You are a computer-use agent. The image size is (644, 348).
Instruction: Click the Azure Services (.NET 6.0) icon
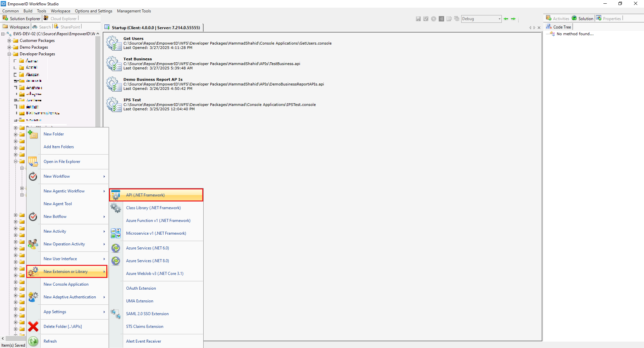pos(116,248)
